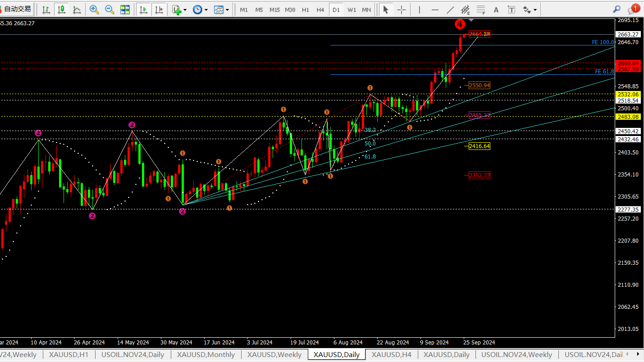Tile chart windows with the grid icon
644x362 pixels.
pos(125,9)
